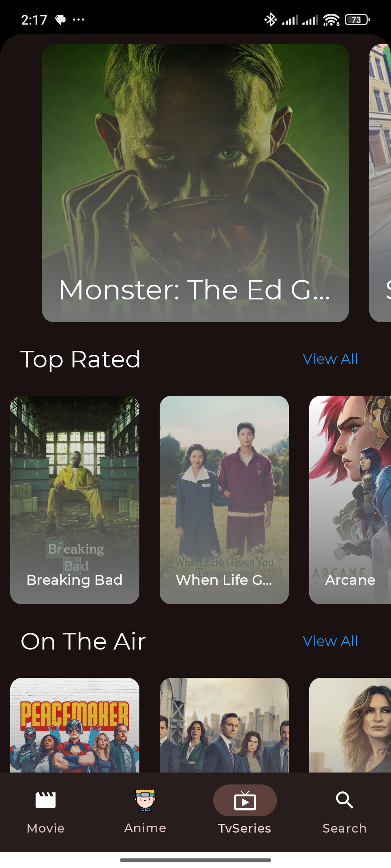Tap the Movie clapperboard icon
391x868 pixels.
pyautogui.click(x=46, y=800)
